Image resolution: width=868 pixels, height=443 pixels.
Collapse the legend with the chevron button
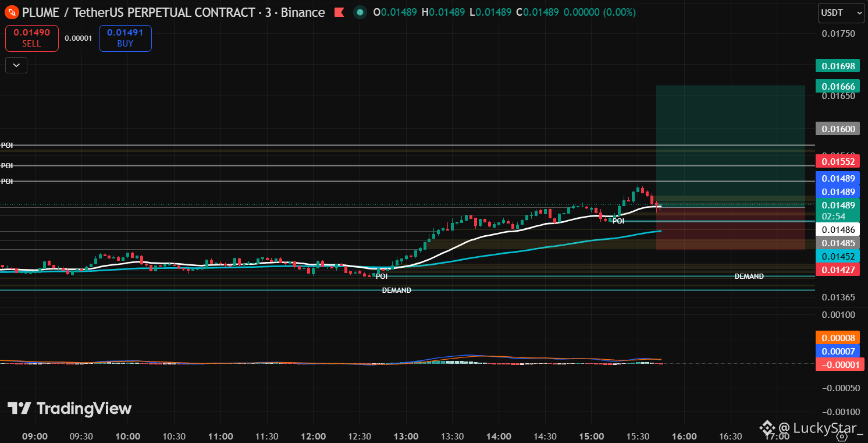[x=16, y=65]
